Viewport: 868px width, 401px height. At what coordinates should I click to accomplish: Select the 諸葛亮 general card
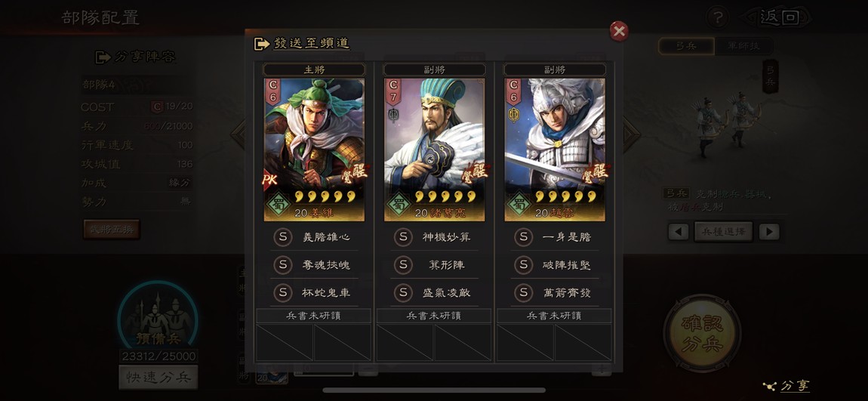click(435, 150)
